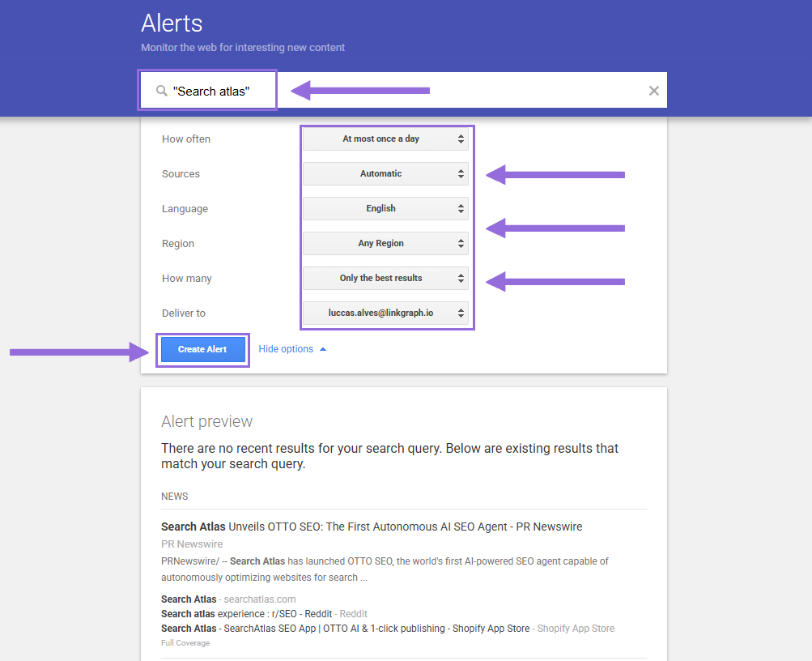Click the Alert preview heading
The image size is (812, 661).
click(x=206, y=421)
